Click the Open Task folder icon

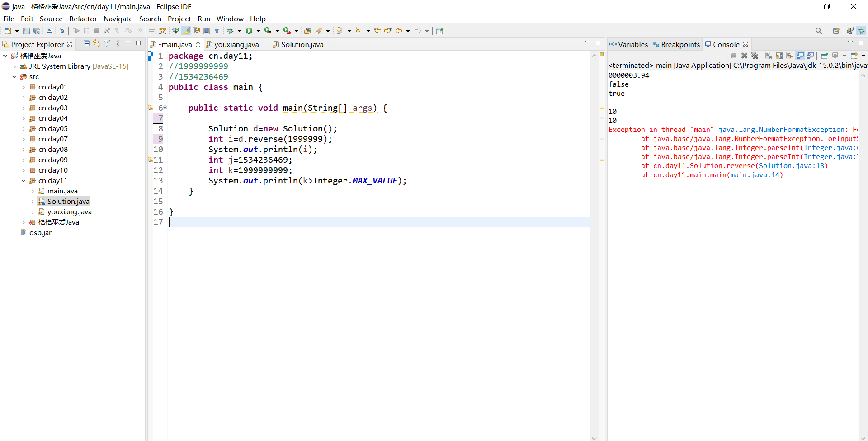[x=308, y=31]
